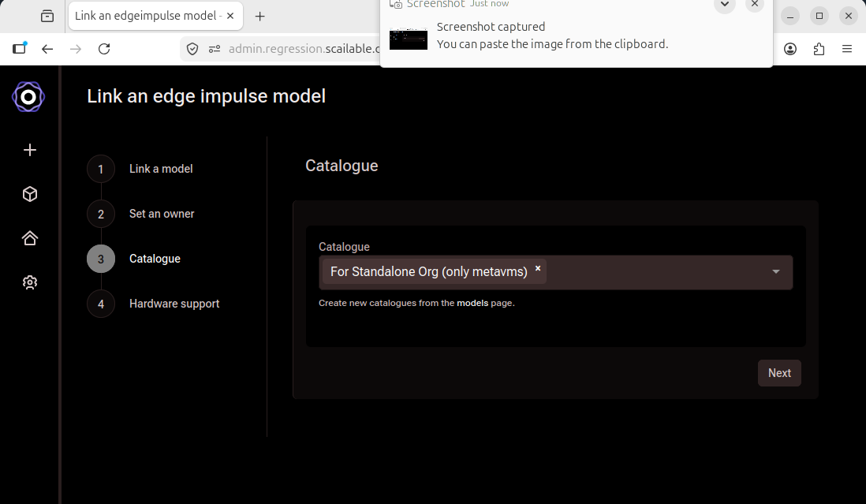Expand the Catalogue dropdown arrow
866x504 pixels.
coord(776,271)
